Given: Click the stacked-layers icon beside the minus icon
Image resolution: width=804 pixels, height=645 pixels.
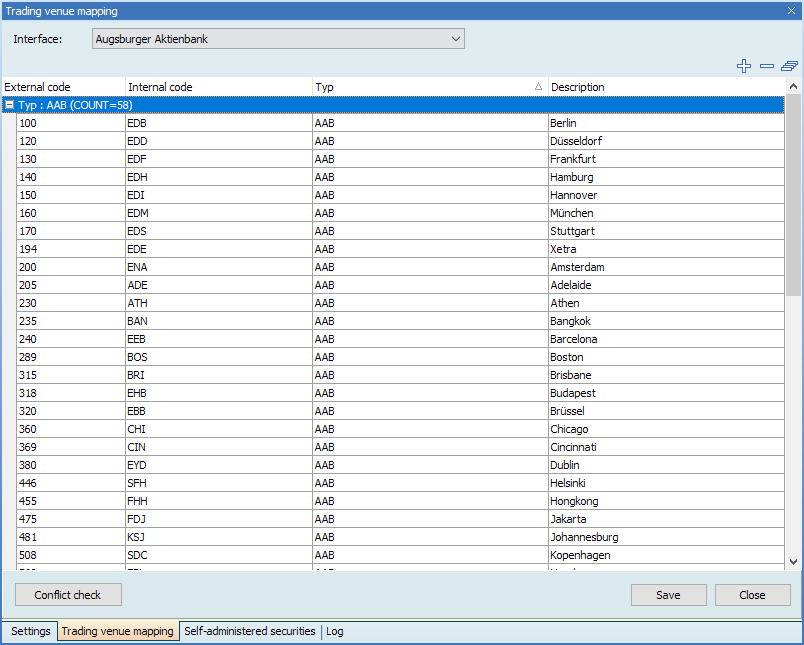Looking at the screenshot, I should click(789, 66).
